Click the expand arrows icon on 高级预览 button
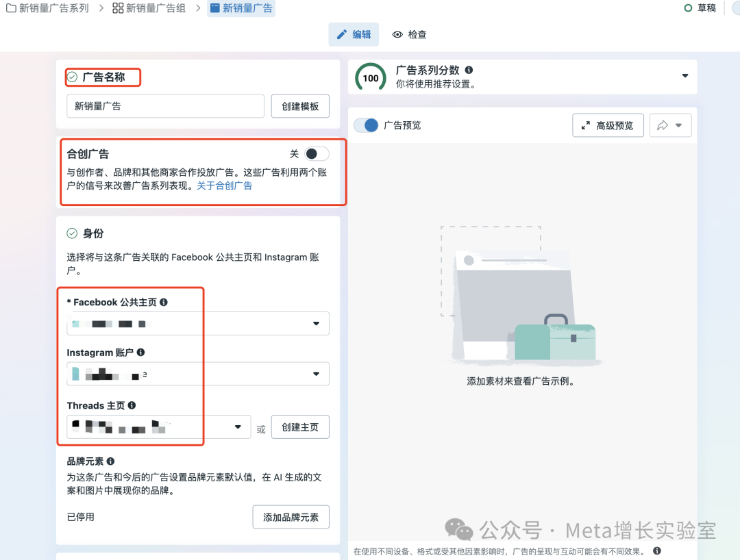Image resolution: width=740 pixels, height=560 pixels. 586,125
